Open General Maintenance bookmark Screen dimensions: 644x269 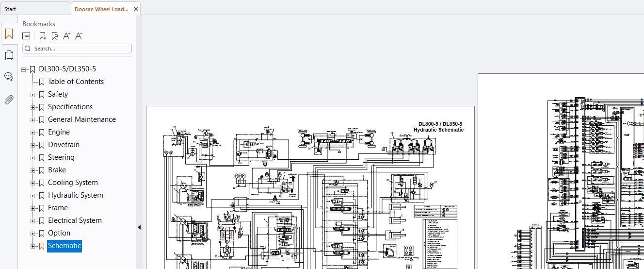[82, 119]
